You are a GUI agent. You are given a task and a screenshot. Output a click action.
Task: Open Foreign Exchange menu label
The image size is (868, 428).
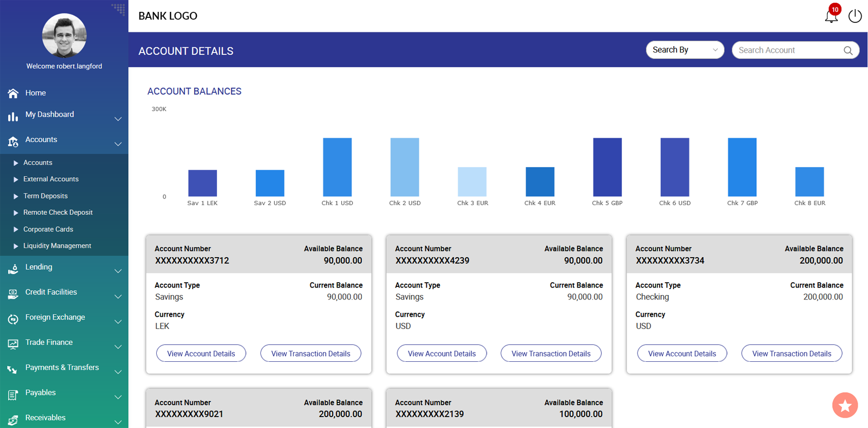[x=55, y=317]
